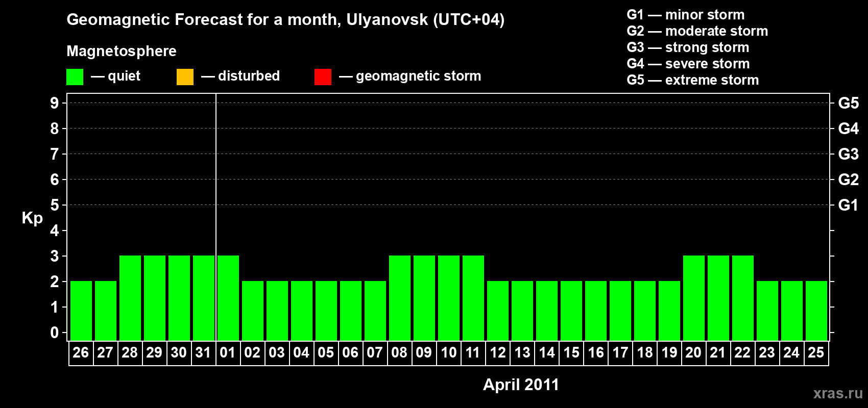The height and width of the screenshot is (408, 868).
Task: Click the 'disturbed' legend label
Action: tap(249, 76)
